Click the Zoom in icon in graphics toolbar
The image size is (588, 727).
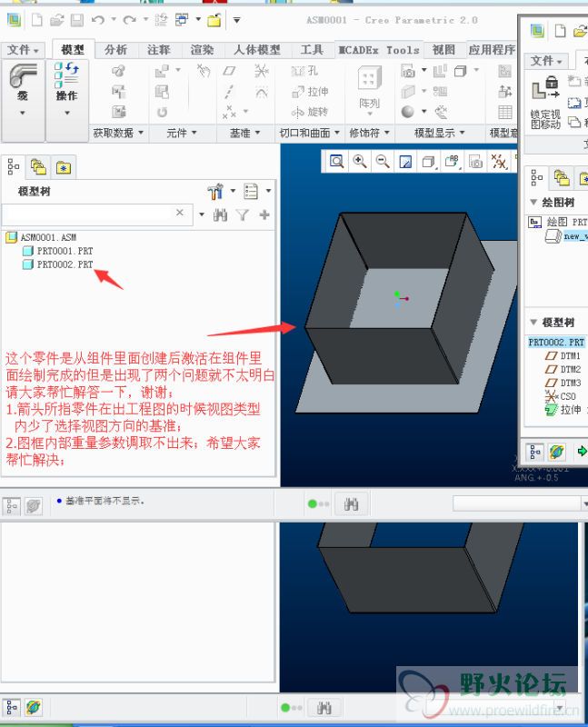(359, 162)
